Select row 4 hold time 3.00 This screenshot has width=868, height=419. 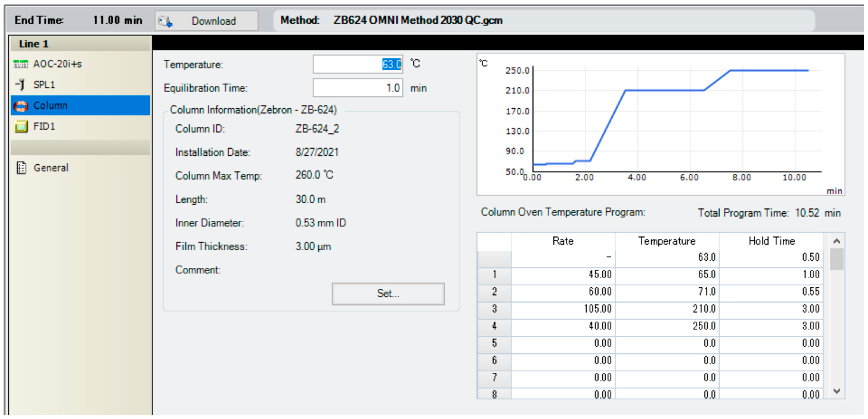pos(771,326)
